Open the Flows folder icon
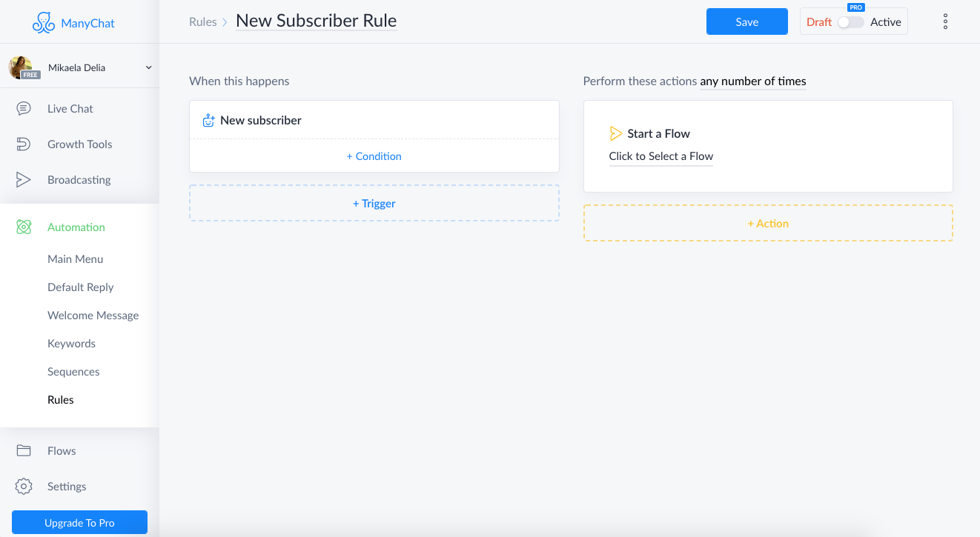The width and height of the screenshot is (980, 537). click(x=24, y=450)
